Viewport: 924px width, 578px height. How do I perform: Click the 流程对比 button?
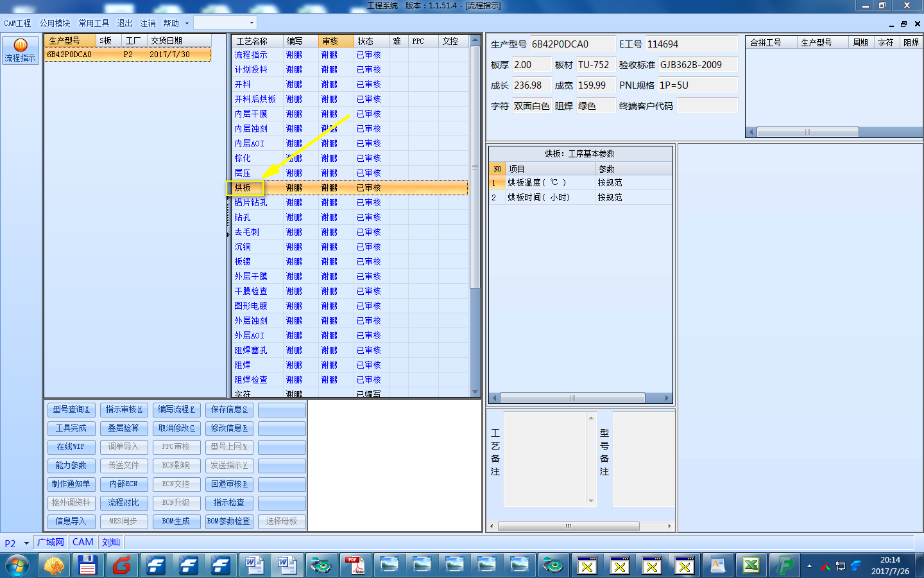(124, 503)
